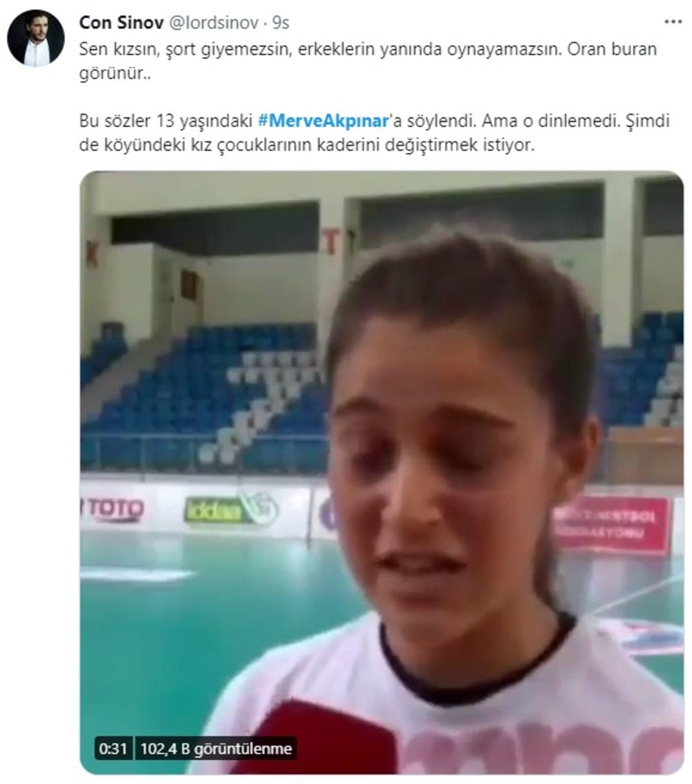Click the word 'görünür..' in tweet
692x784 pixels.
point(115,75)
